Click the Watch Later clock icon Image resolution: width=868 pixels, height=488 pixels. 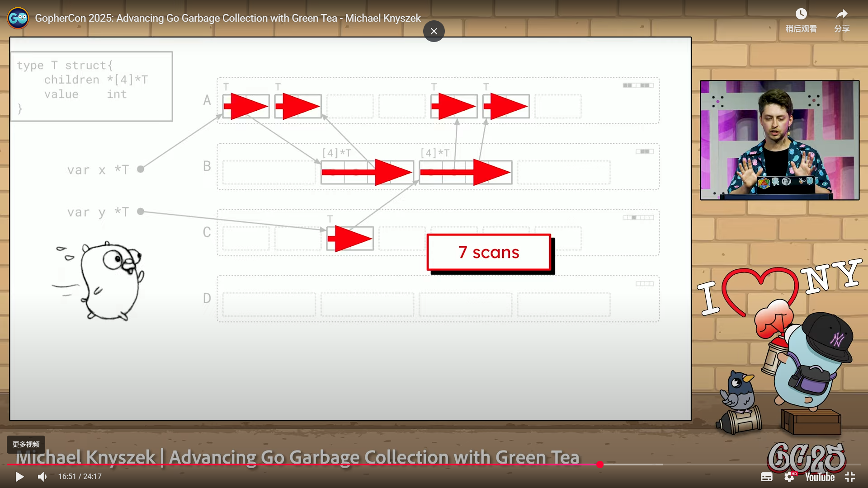pos(801,14)
